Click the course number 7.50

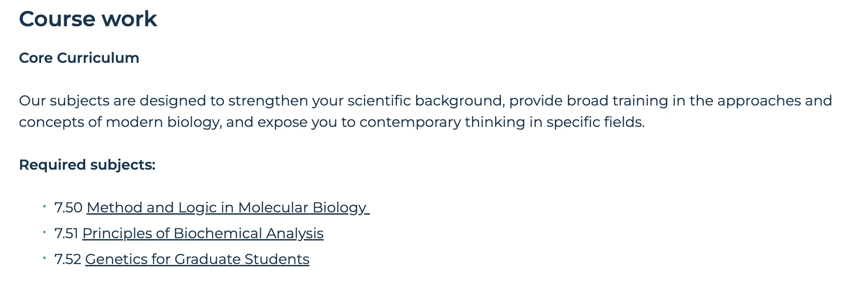coord(68,208)
